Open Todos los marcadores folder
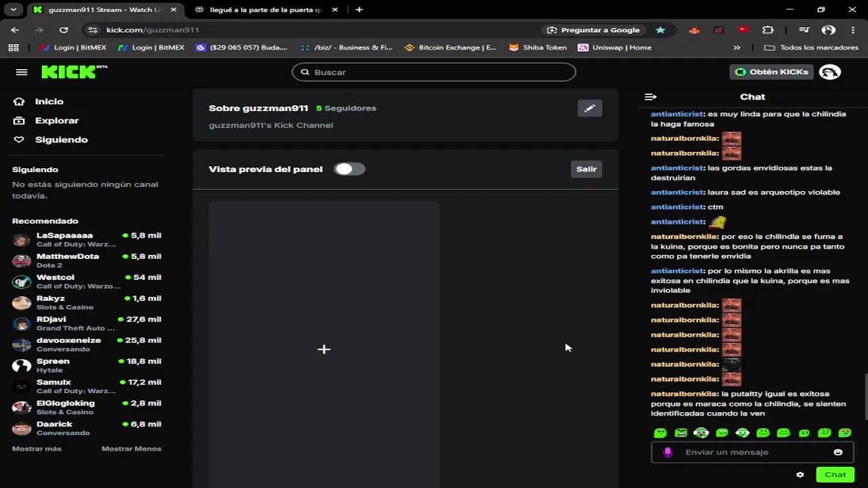The width and height of the screenshot is (868, 488). point(812,47)
